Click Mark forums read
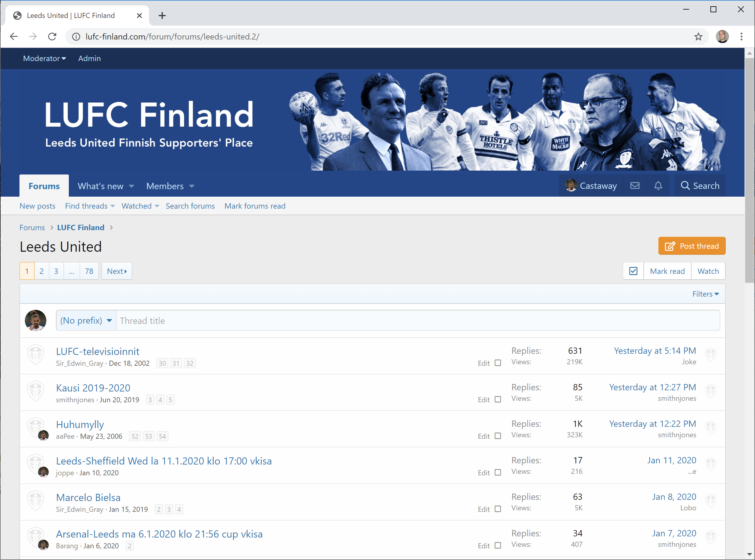 pyautogui.click(x=255, y=206)
